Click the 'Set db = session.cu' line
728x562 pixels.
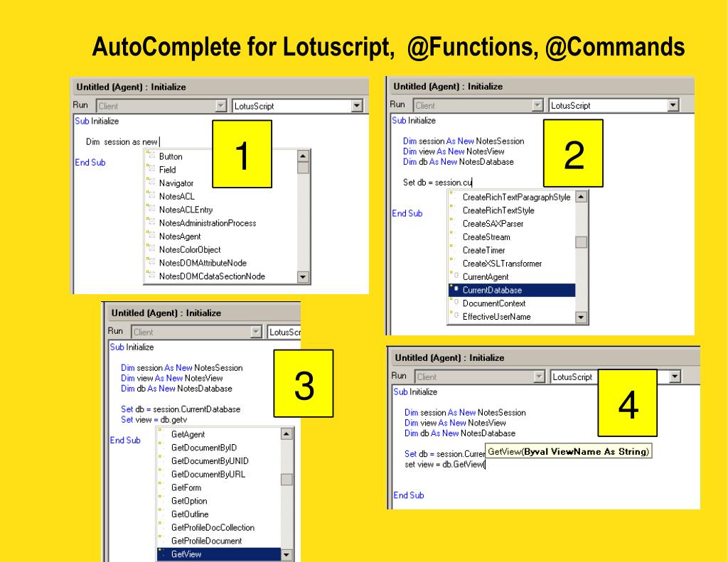click(x=437, y=183)
